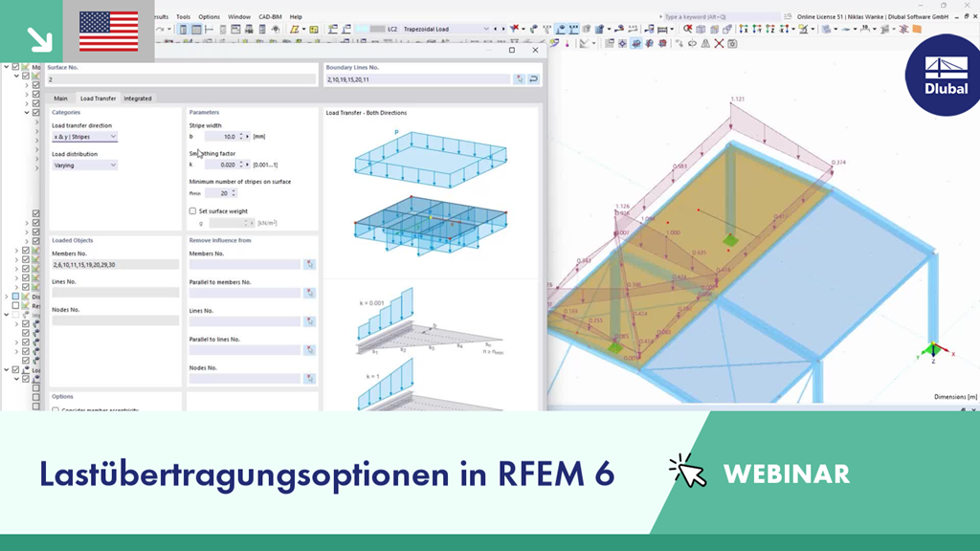This screenshot has height=551, width=980.
Task: Show view in Z direction
Action: click(770, 30)
